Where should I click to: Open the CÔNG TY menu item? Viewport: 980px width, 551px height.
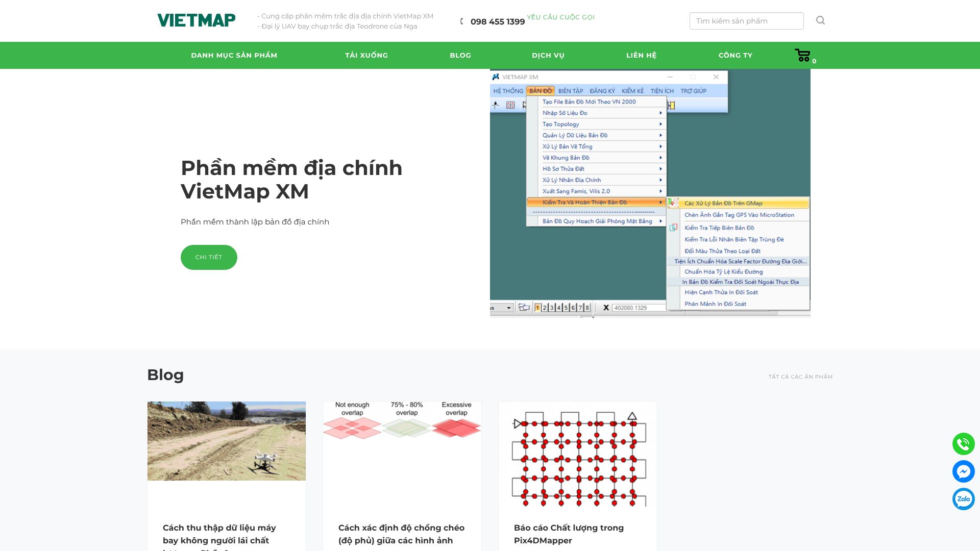[736, 55]
